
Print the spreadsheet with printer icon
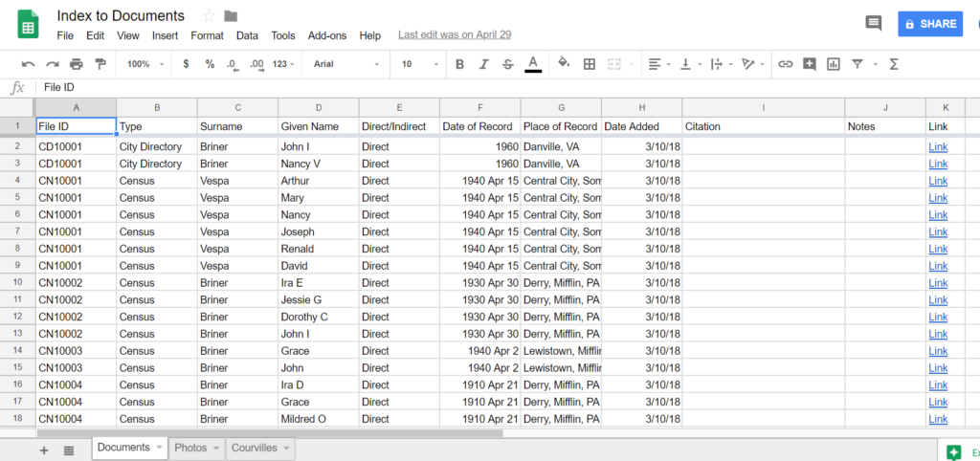(77, 64)
